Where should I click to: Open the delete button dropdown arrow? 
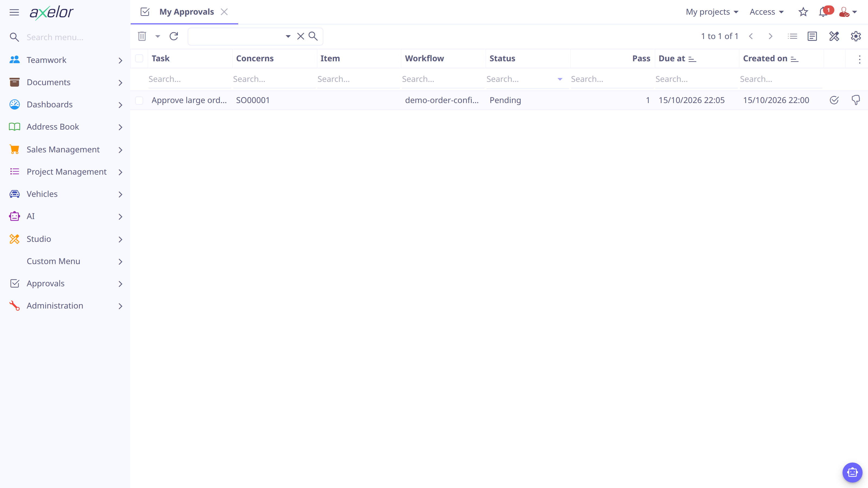tap(157, 36)
